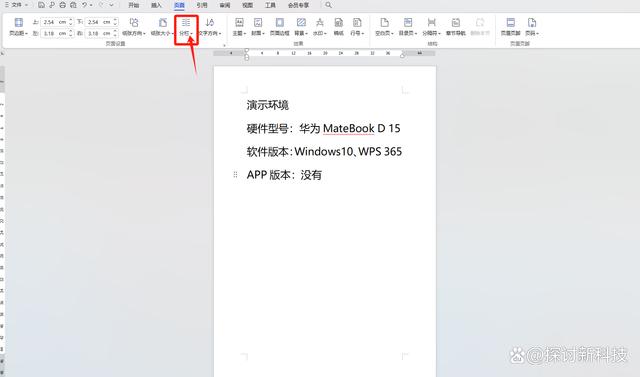Click the 分栏 columns button

186,27
